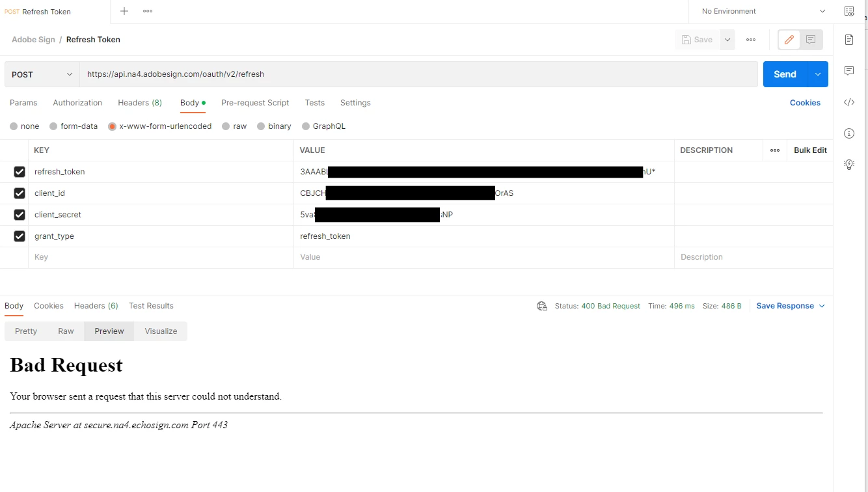Open a new request tab with plus icon
Viewport: 868px width, 492px height.
pyautogui.click(x=124, y=11)
